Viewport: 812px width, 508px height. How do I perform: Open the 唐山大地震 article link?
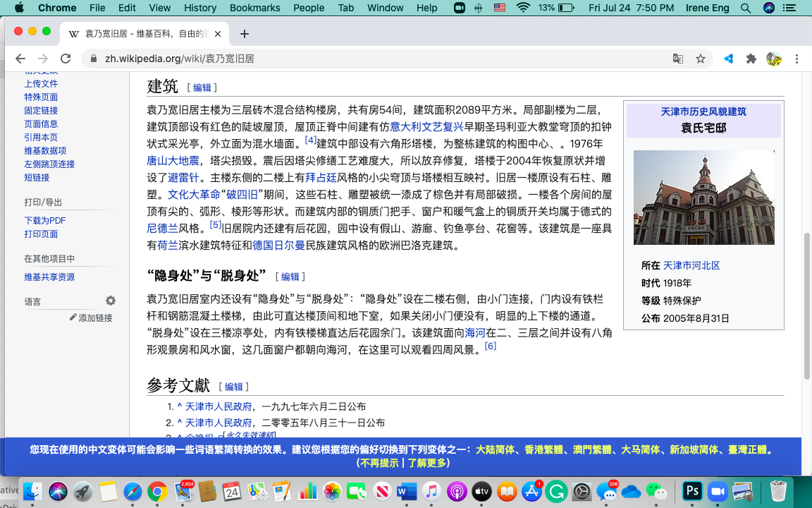(173, 161)
